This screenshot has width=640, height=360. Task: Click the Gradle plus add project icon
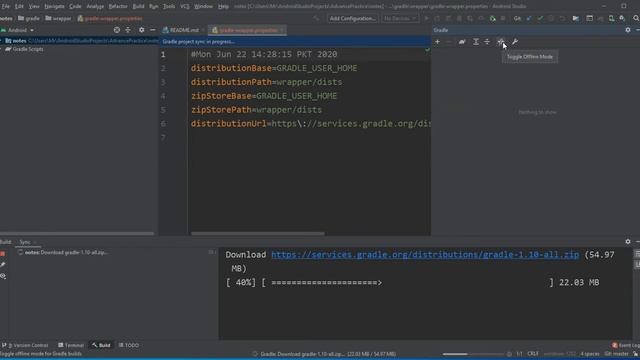[x=437, y=42]
